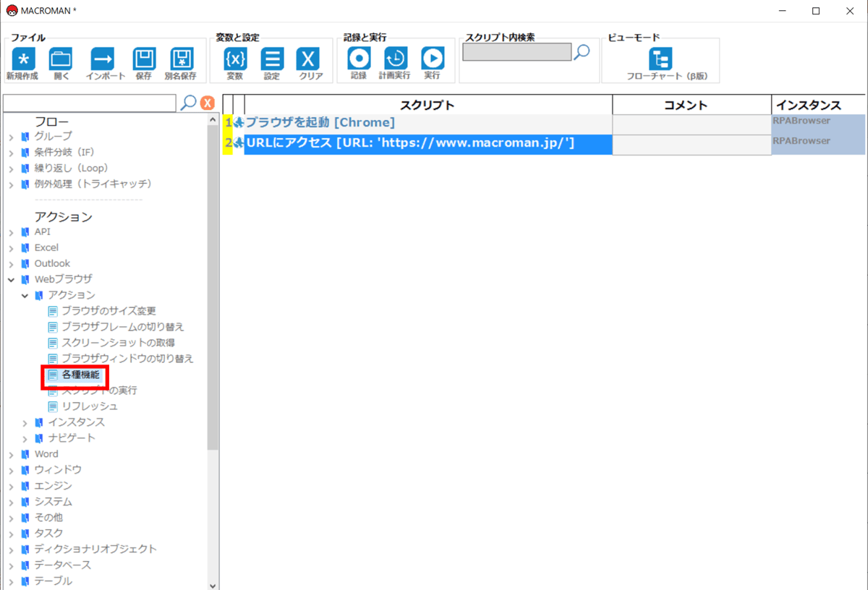Select the エンジン tree item
The width and height of the screenshot is (868, 590).
pos(54,486)
